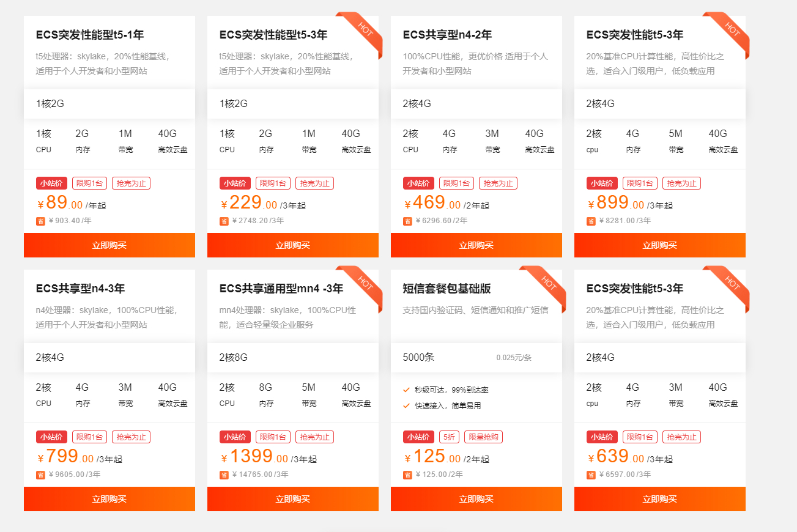This screenshot has width=797, height=532.
Task: Click the 5M 带宽 value in the ¥899 card
Action: pyautogui.click(x=675, y=133)
